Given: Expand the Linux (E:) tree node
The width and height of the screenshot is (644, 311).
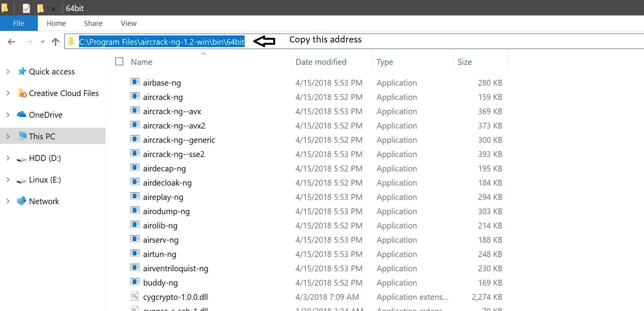Looking at the screenshot, I should [8, 180].
